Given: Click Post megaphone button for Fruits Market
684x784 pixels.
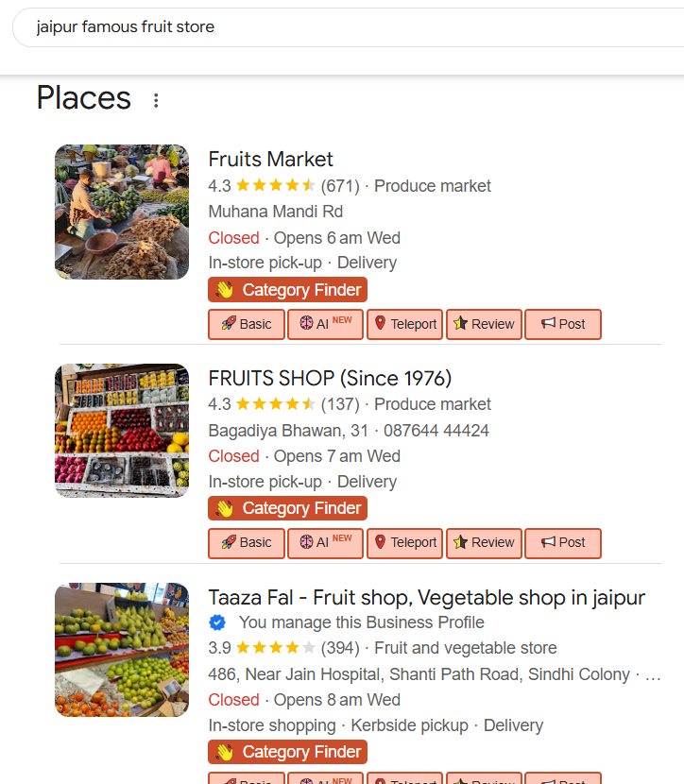Looking at the screenshot, I should [563, 324].
